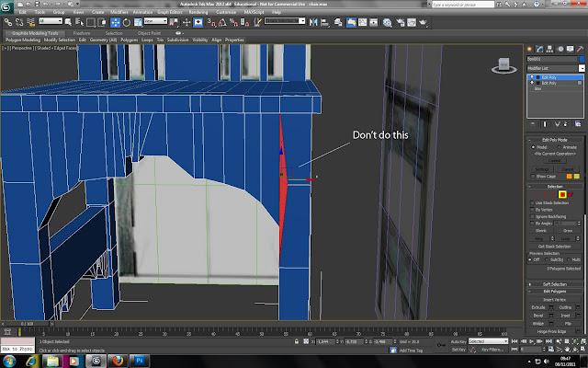Expand the Soft Selection rollout
Viewport: 588px width, 368px height.
click(554, 283)
